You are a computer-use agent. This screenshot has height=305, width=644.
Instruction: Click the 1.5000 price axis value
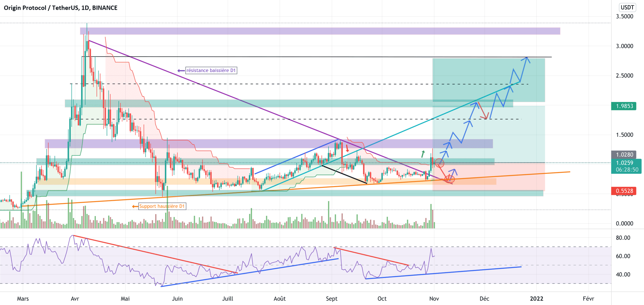624,135
